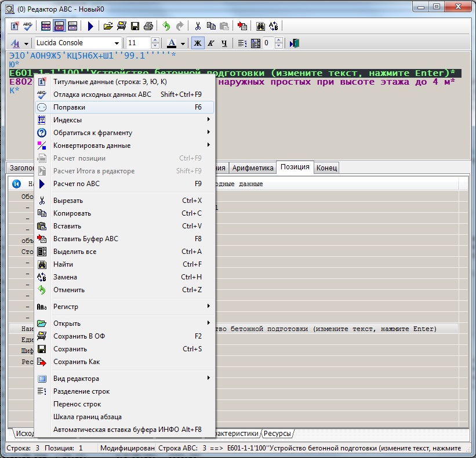Click the Print icon in toolbar
476x458 pixels.
[148, 26]
